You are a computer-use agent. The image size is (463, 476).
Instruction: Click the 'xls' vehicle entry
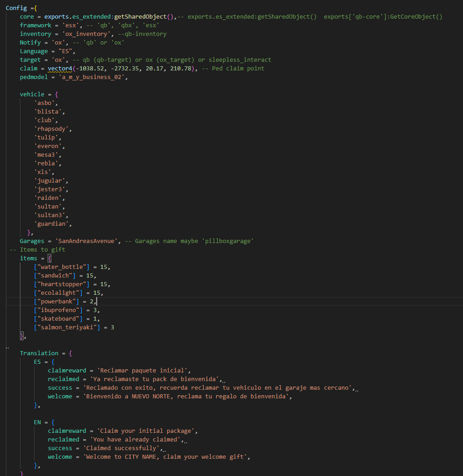coord(43,172)
